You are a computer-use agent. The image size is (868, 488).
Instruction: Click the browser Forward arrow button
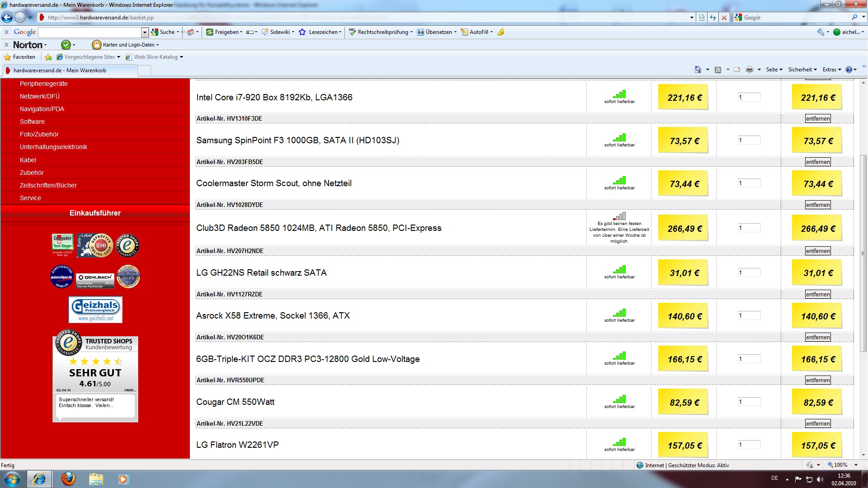(20, 17)
